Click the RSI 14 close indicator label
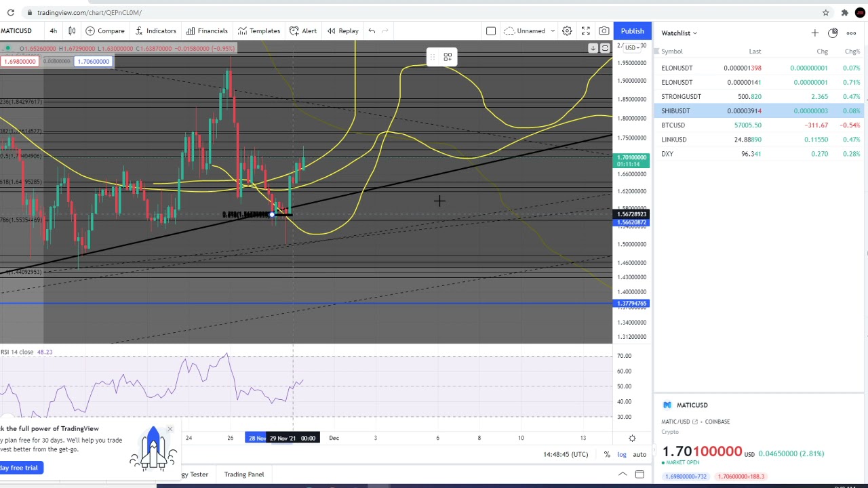Screen dimensions: 868x488 click(18, 352)
